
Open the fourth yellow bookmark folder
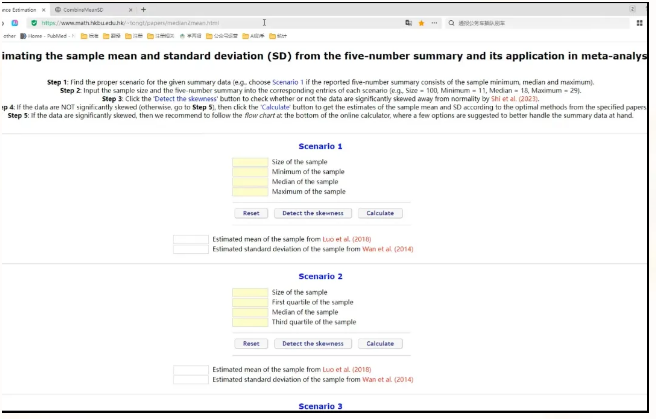[160, 36]
